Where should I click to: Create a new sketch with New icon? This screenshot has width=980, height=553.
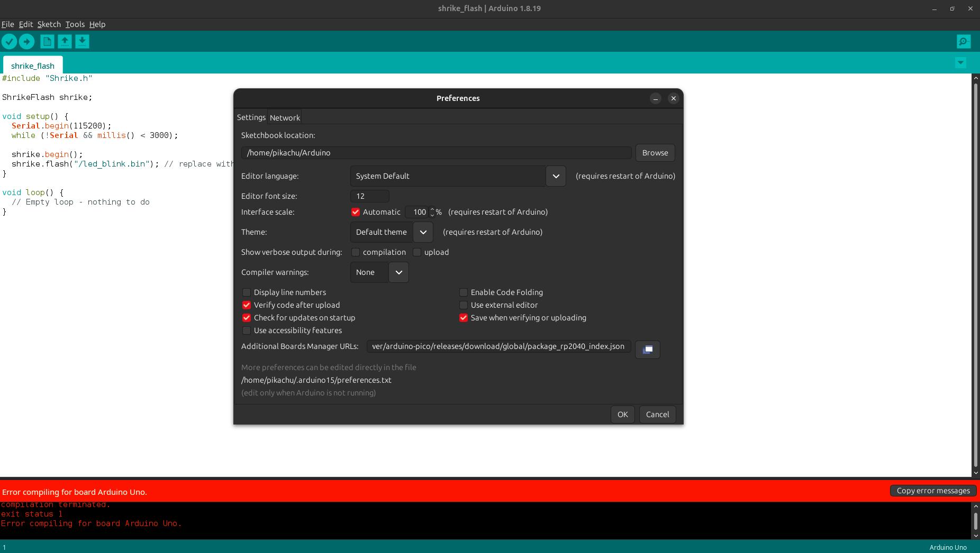(47, 41)
